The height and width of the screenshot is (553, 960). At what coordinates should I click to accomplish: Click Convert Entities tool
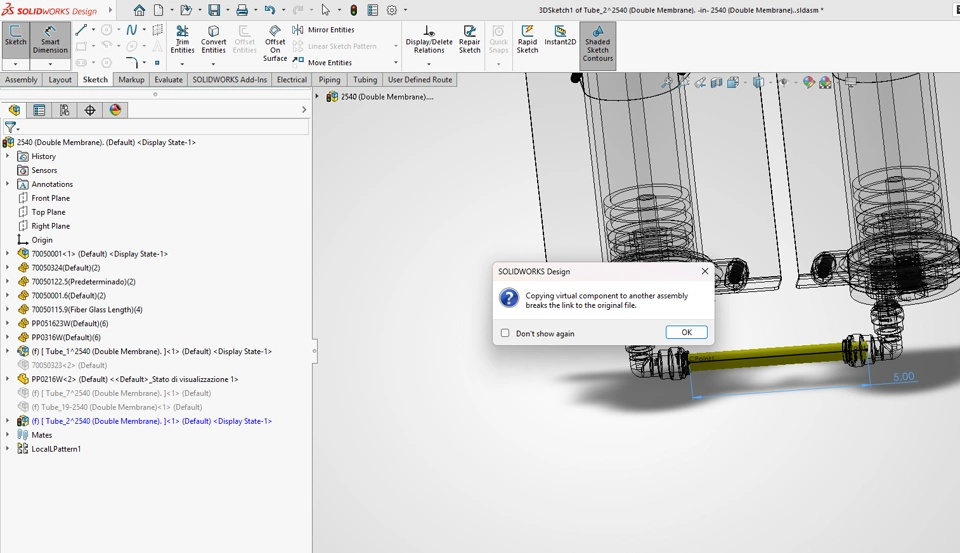(x=213, y=39)
